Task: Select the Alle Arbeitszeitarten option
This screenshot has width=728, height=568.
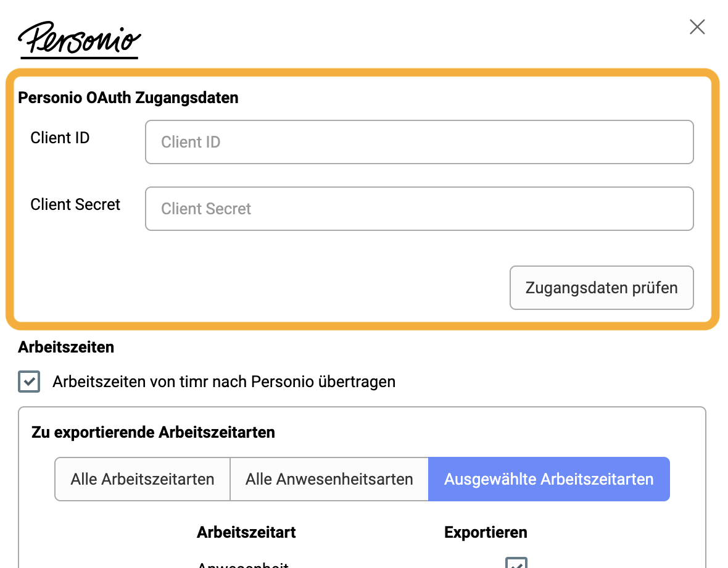Action: click(x=142, y=479)
